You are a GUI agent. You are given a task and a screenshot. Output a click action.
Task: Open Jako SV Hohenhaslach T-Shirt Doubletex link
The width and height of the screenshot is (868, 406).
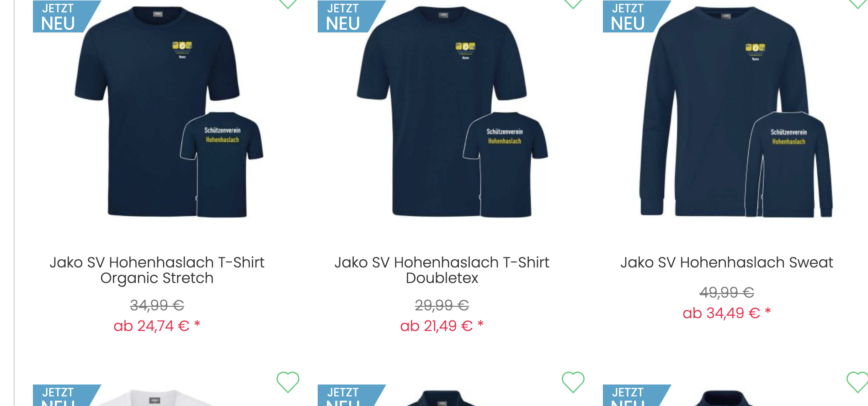442,270
